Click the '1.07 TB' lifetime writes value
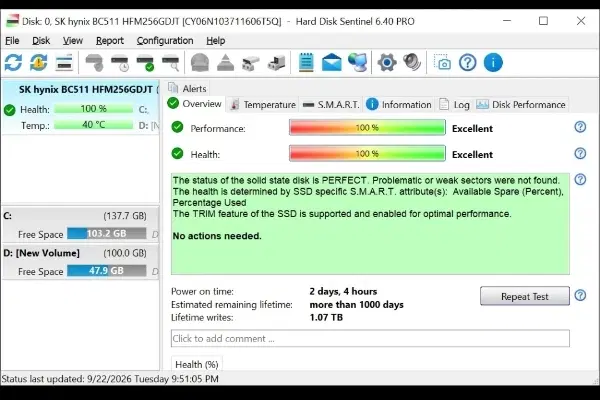 pyautogui.click(x=326, y=317)
